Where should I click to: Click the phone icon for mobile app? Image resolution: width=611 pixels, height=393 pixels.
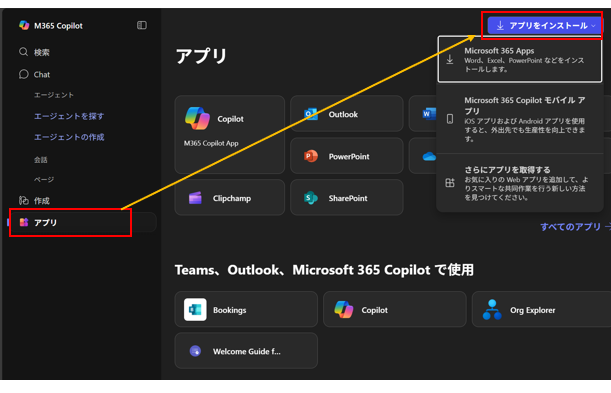point(450,119)
